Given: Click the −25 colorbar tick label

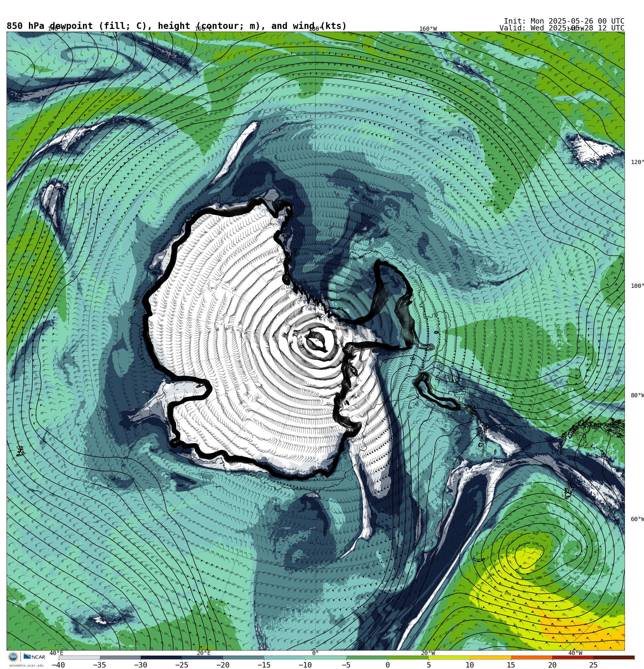Looking at the screenshot, I should [182, 665].
